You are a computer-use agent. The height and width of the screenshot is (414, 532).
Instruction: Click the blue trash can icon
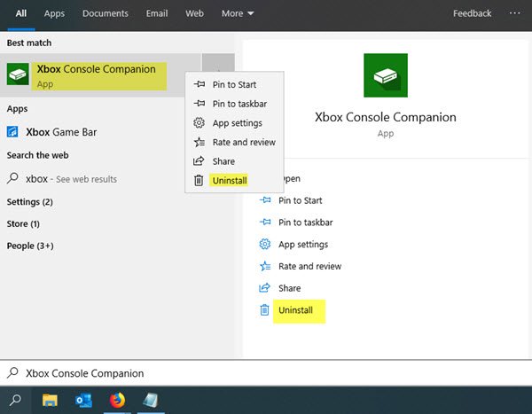264,309
